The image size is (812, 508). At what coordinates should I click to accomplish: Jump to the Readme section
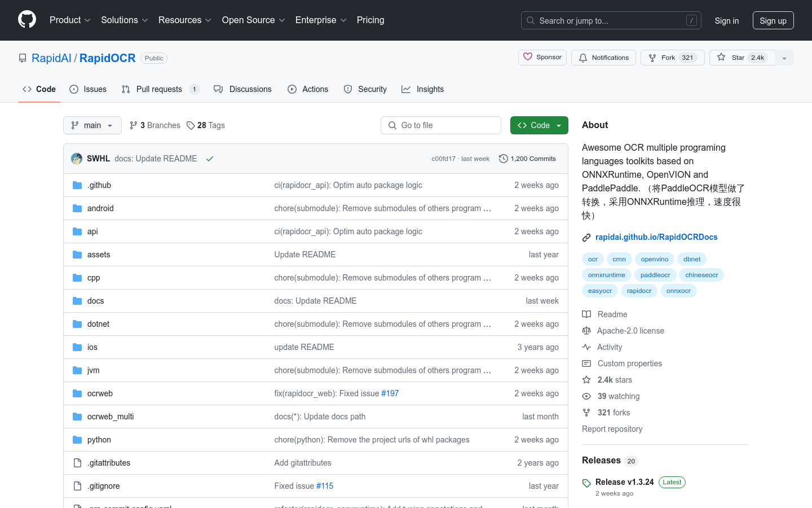click(605, 314)
